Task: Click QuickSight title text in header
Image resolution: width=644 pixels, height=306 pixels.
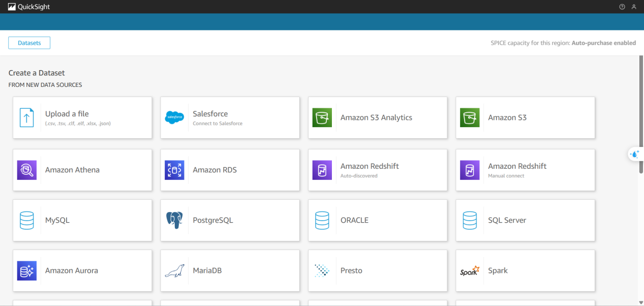Action: [x=34, y=7]
